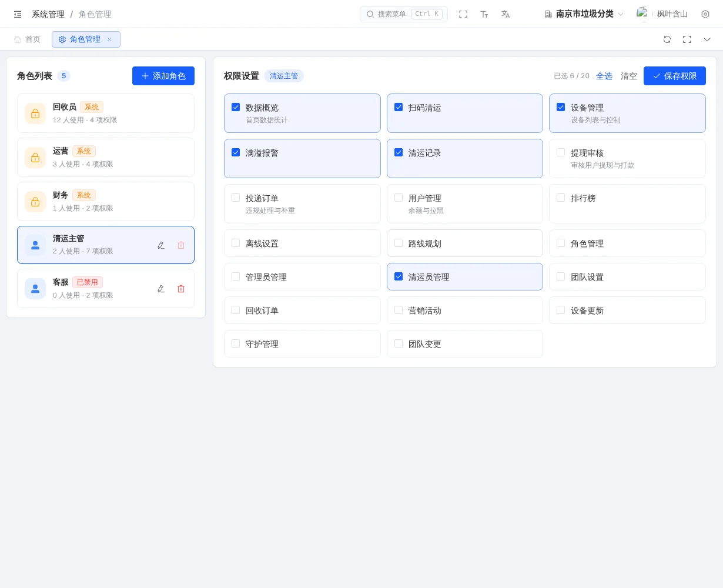The width and height of the screenshot is (723, 588).
Task: Check the 离线设置 permission
Action: (x=236, y=243)
